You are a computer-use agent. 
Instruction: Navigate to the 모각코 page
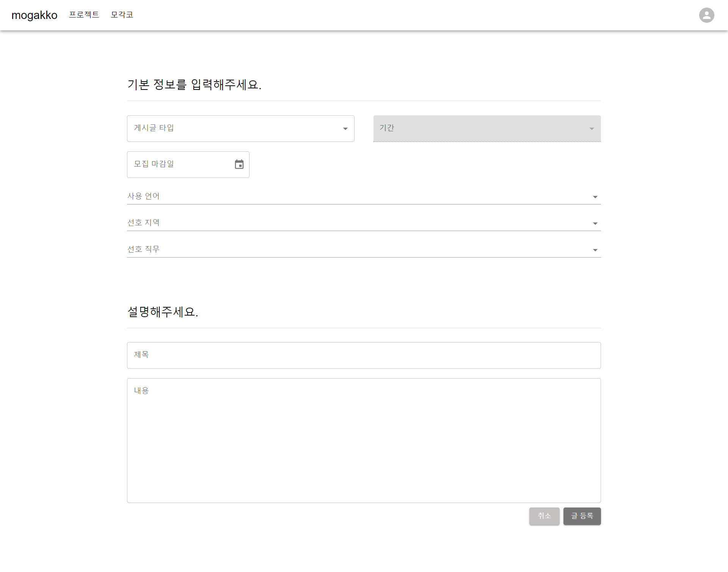pos(122,15)
